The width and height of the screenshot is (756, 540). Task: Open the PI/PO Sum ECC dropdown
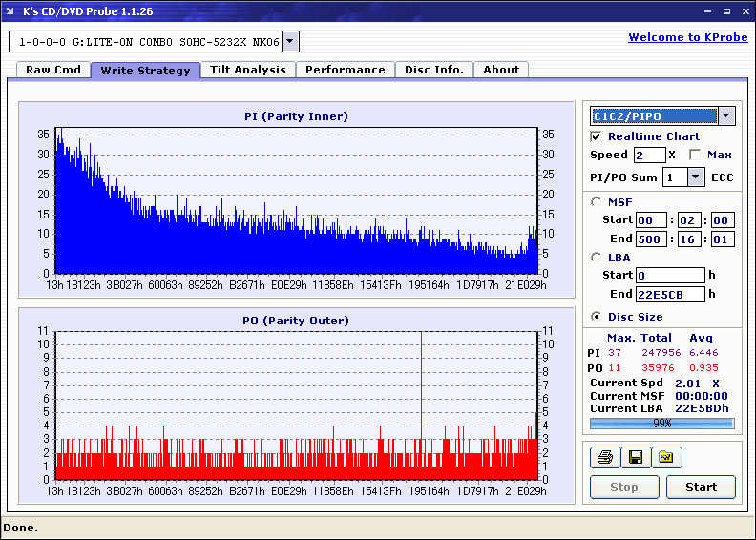696,177
